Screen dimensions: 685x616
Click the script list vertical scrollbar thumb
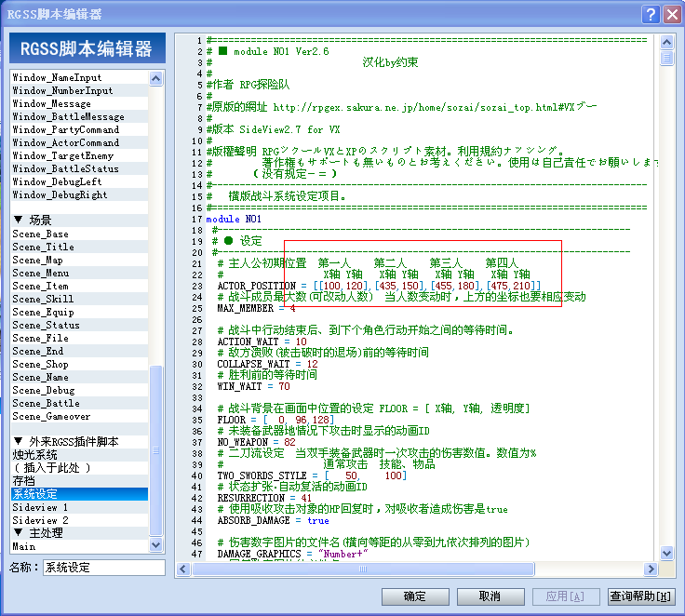click(x=156, y=450)
